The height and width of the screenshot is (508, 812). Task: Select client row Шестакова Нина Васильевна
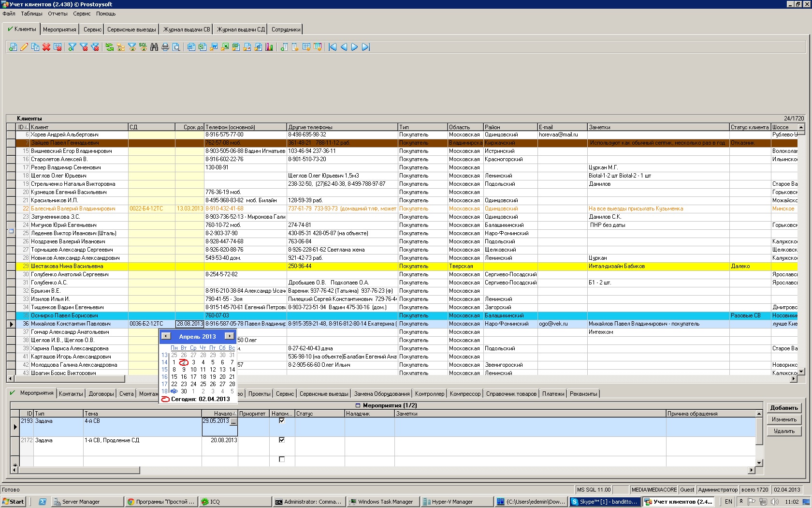point(406,266)
